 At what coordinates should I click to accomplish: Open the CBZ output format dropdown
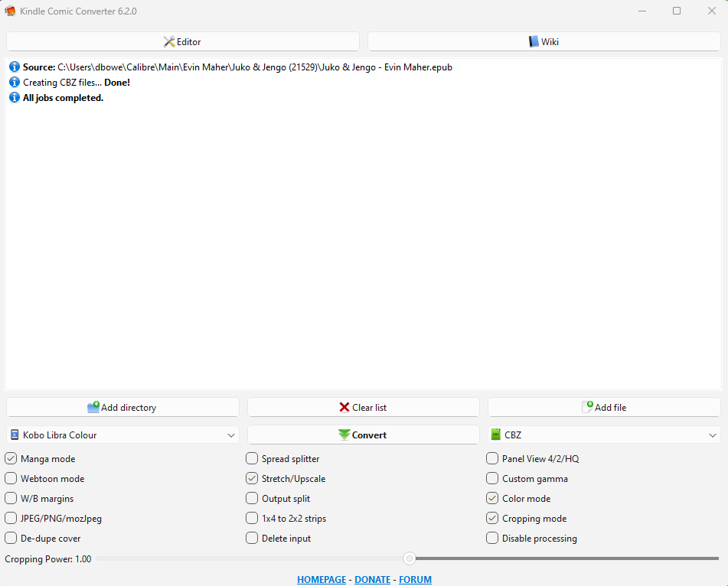(604, 435)
